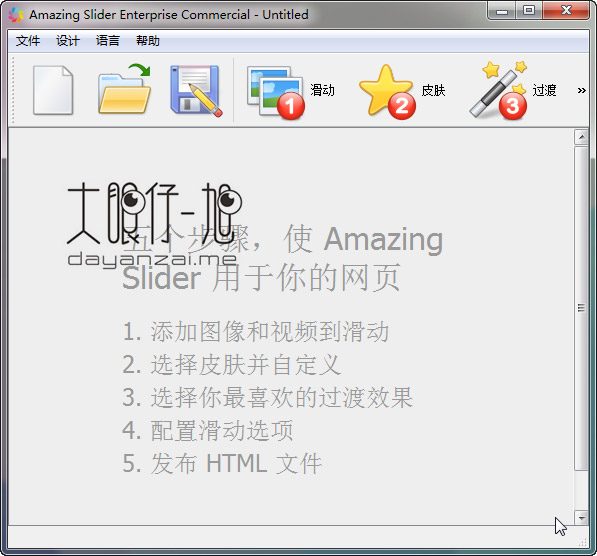Click the vertical scrollbar thumb
The width and height of the screenshot is (597, 556).
[x=581, y=308]
